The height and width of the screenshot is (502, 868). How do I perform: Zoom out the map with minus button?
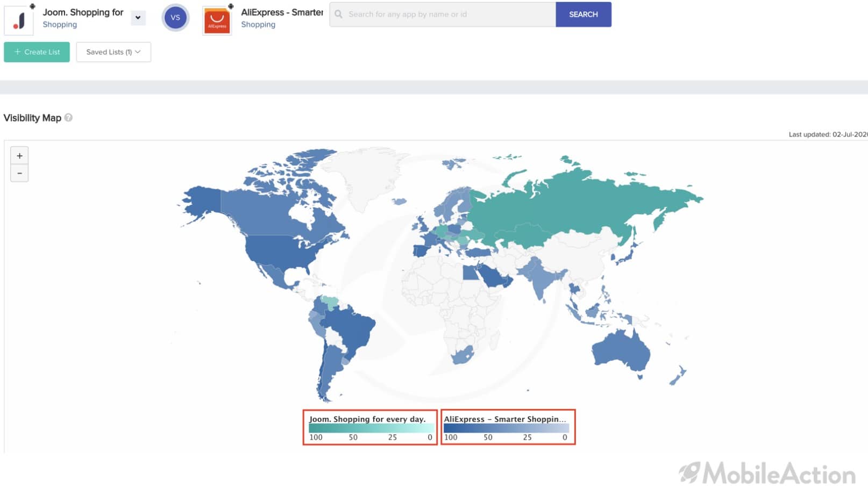(19, 173)
